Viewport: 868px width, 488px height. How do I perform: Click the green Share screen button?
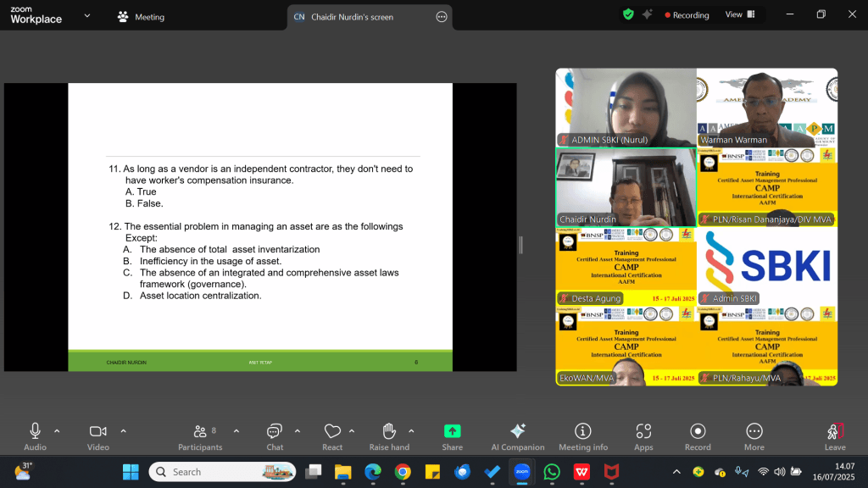(453, 436)
